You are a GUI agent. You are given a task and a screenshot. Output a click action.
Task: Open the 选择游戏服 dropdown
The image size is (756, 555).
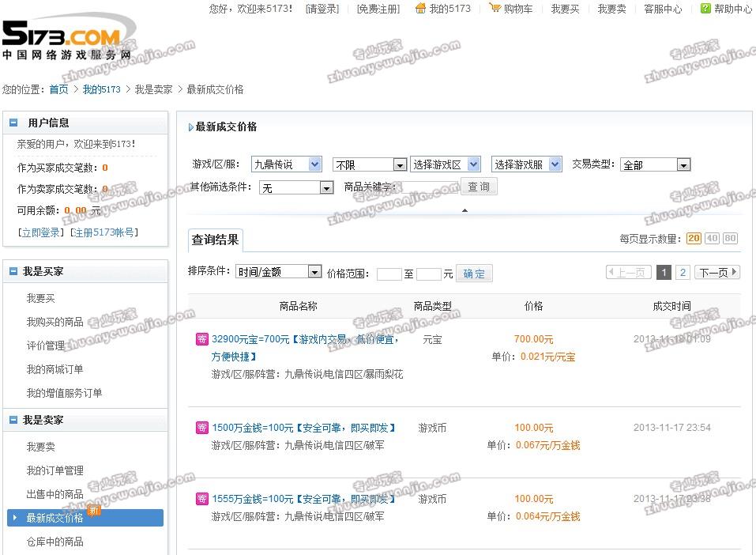527,164
